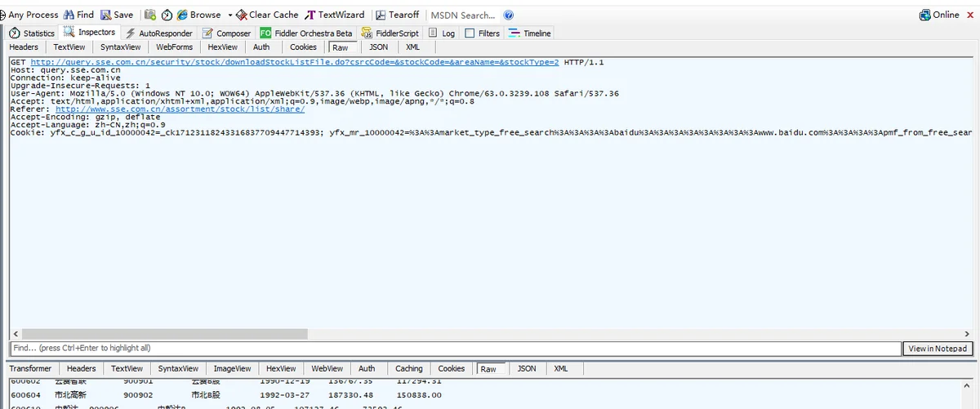Switch to the Statistics tab
Screen dimensions: 980x409
(x=32, y=33)
